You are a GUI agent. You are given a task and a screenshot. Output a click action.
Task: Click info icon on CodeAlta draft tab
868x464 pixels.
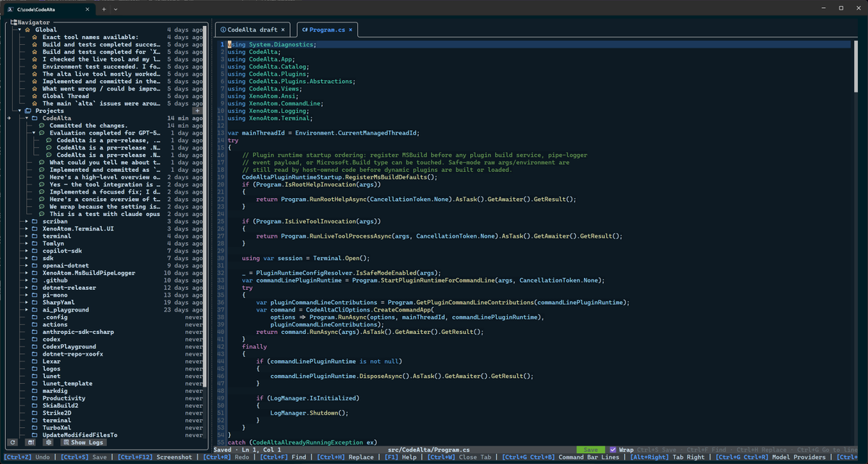coord(224,30)
